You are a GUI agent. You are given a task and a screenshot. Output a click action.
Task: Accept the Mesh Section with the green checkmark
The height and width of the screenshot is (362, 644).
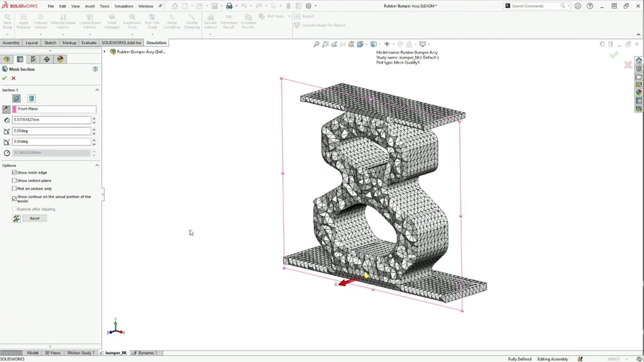click(5, 78)
